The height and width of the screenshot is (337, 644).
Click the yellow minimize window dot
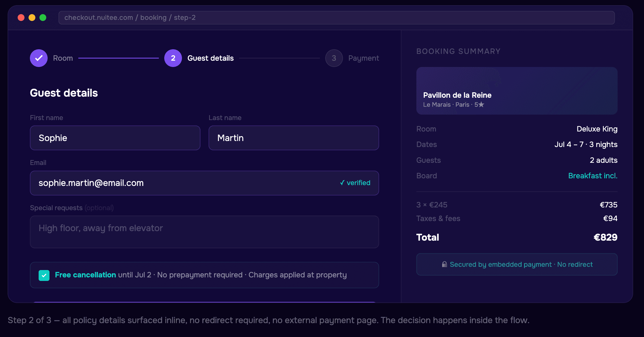32,18
